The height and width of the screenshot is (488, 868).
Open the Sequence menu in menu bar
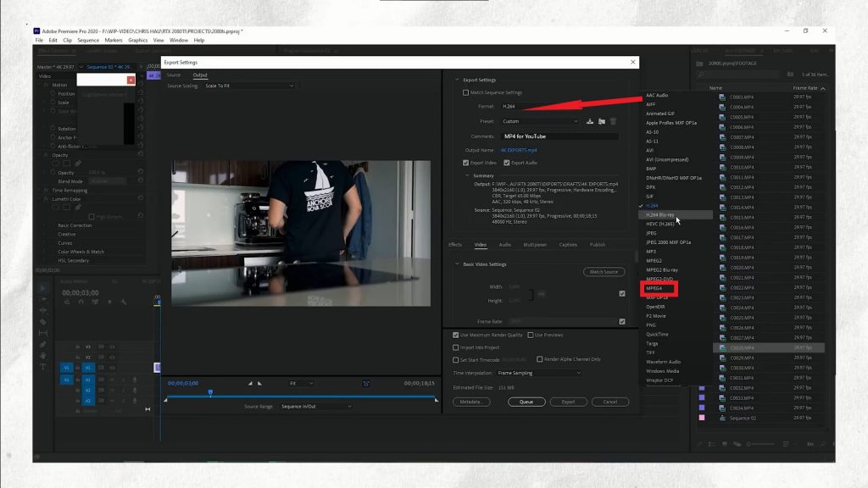[x=88, y=41]
